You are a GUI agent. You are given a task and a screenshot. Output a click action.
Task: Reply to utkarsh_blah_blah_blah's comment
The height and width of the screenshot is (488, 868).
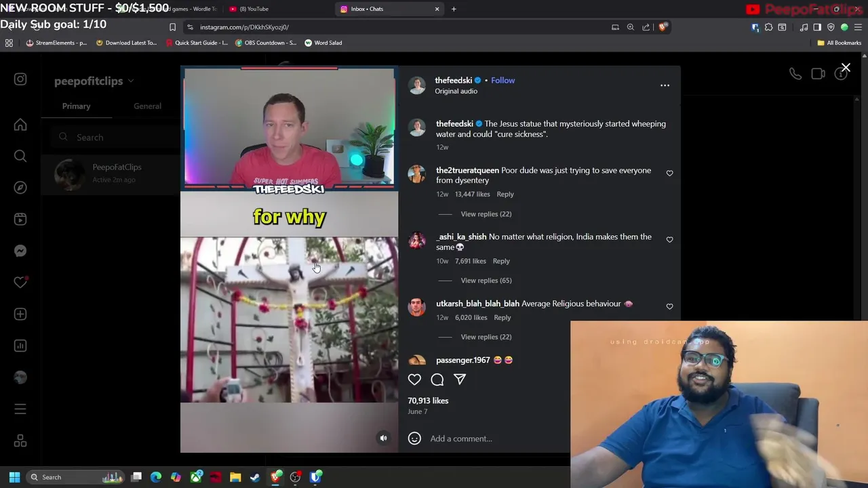tap(502, 318)
